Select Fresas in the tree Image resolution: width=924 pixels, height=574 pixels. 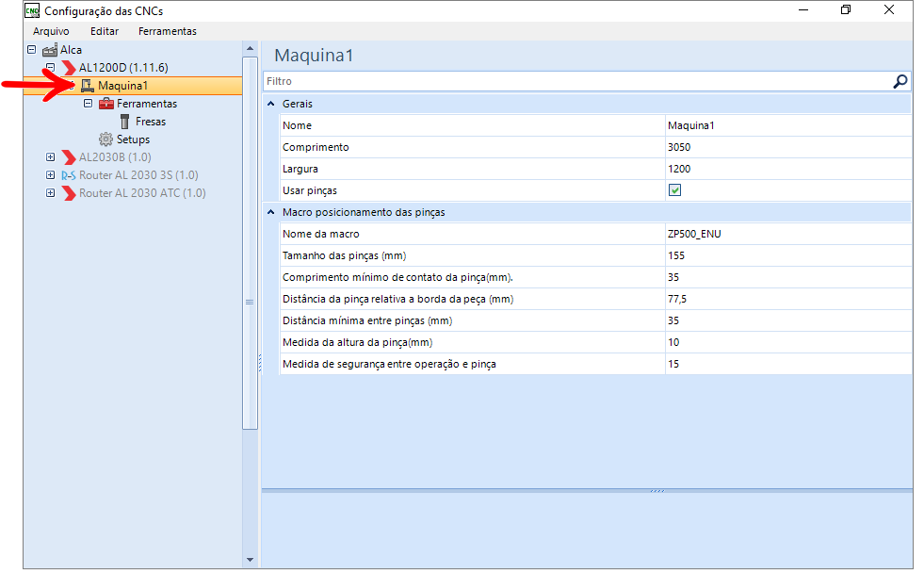(151, 122)
